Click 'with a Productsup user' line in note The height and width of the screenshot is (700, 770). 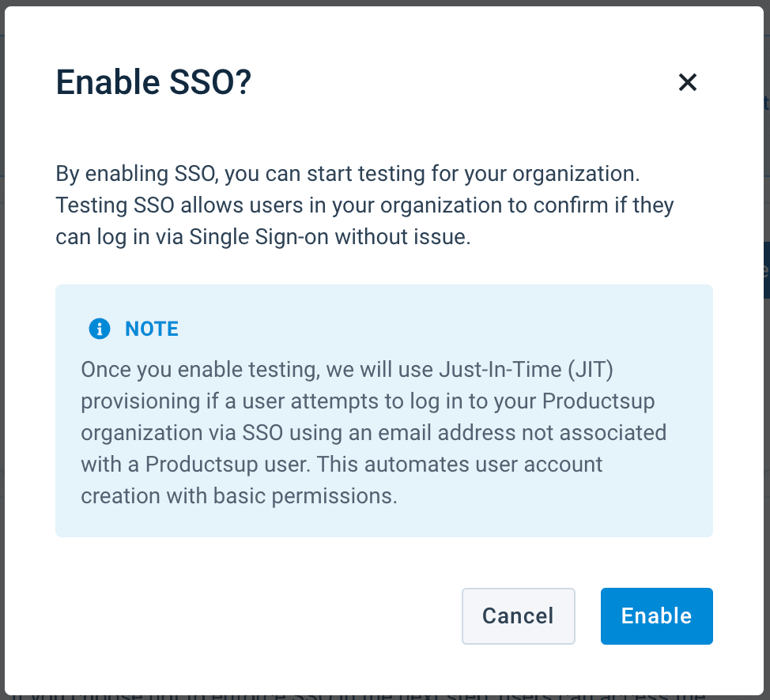[196, 465]
